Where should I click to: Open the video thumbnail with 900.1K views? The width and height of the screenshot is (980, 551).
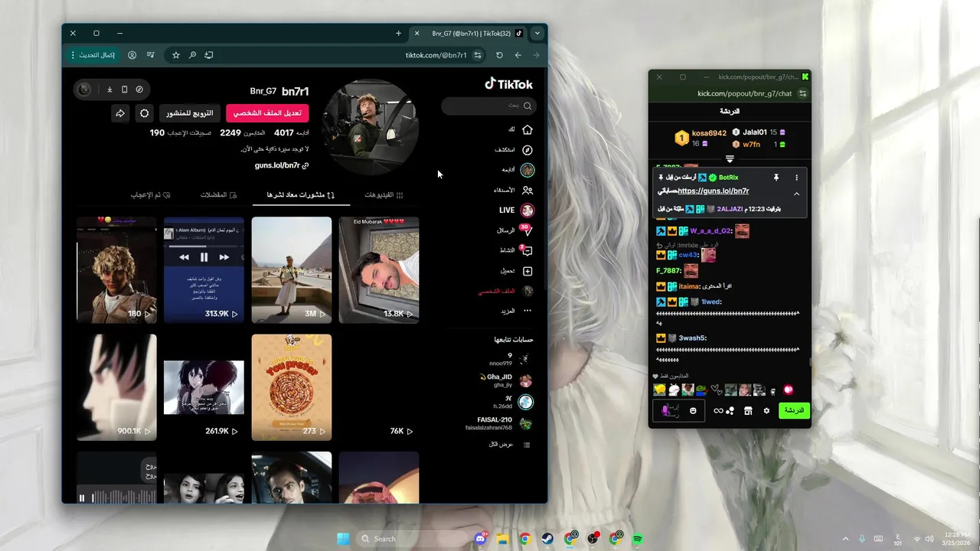[x=116, y=387]
